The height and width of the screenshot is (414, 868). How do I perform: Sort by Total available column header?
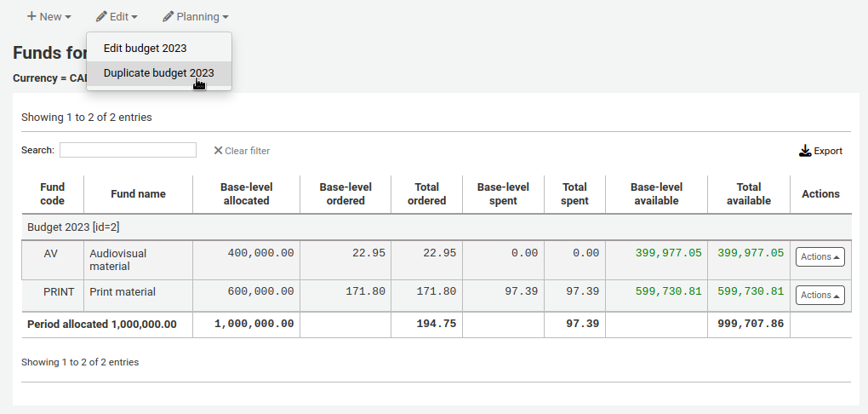[748, 194]
